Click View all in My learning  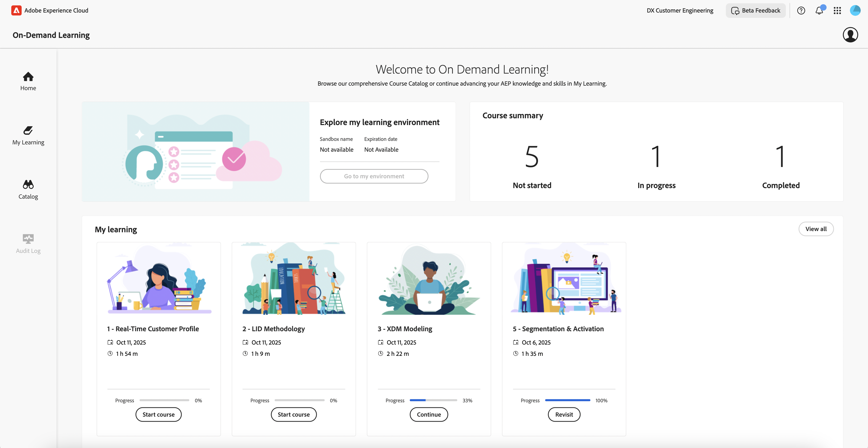coord(816,229)
